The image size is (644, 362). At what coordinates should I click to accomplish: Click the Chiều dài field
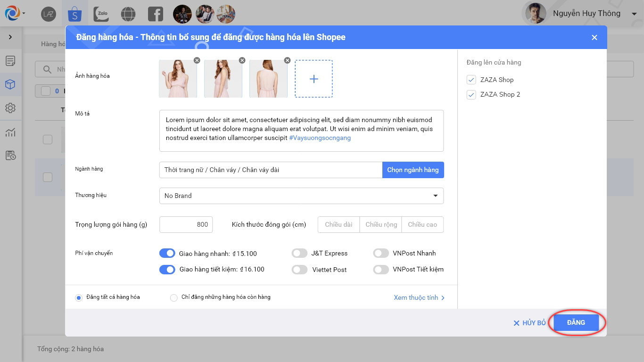pos(339,224)
